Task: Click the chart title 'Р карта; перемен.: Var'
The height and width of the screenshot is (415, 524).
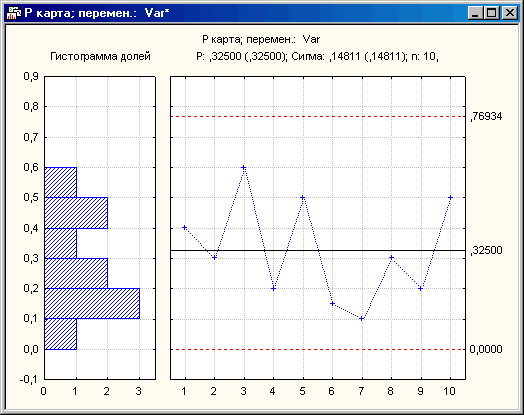Action: pyautogui.click(x=261, y=39)
